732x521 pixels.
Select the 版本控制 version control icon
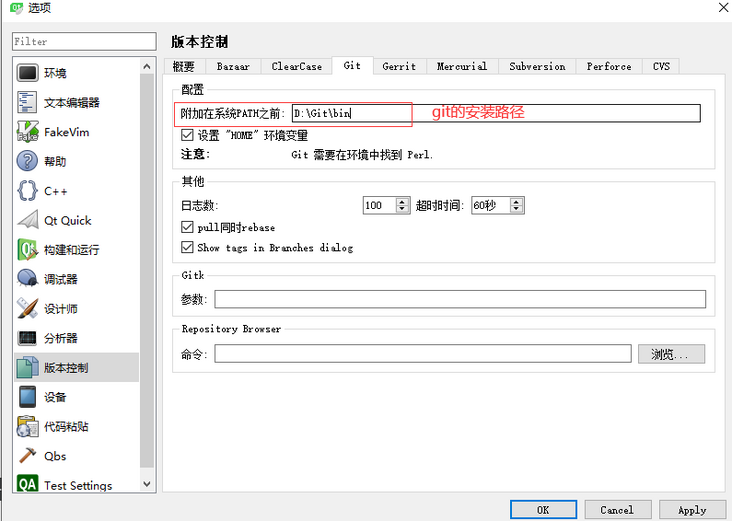[27, 367]
